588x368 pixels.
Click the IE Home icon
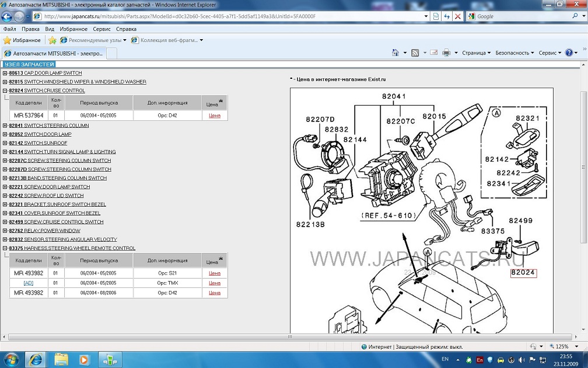[x=395, y=53]
